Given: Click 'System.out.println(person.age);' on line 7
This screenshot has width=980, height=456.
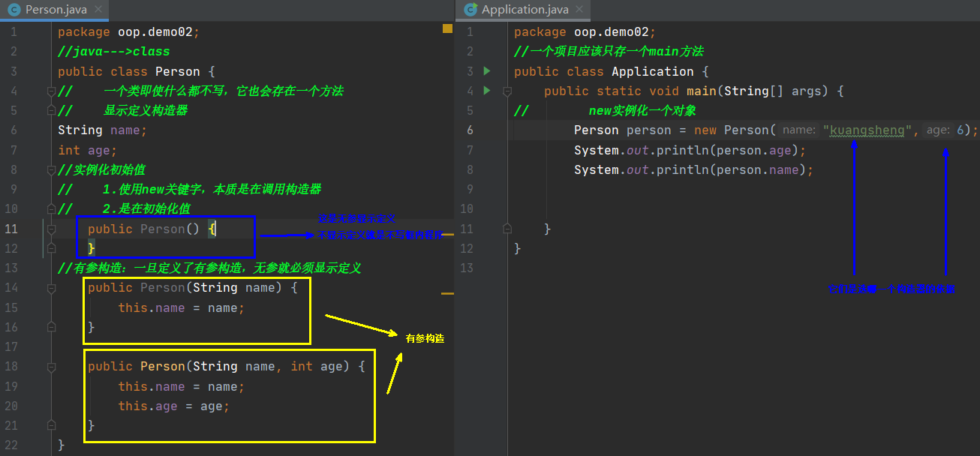Looking at the screenshot, I should (x=690, y=150).
